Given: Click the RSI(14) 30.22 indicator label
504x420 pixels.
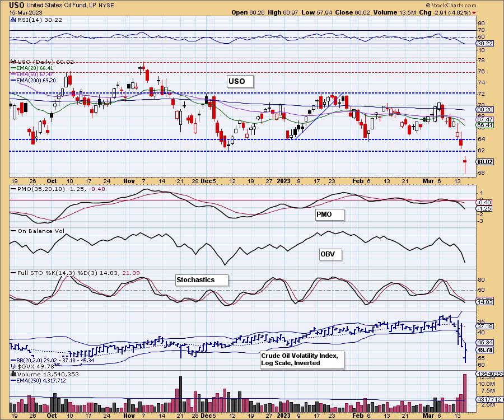Looking at the screenshot, I should click(39, 20).
